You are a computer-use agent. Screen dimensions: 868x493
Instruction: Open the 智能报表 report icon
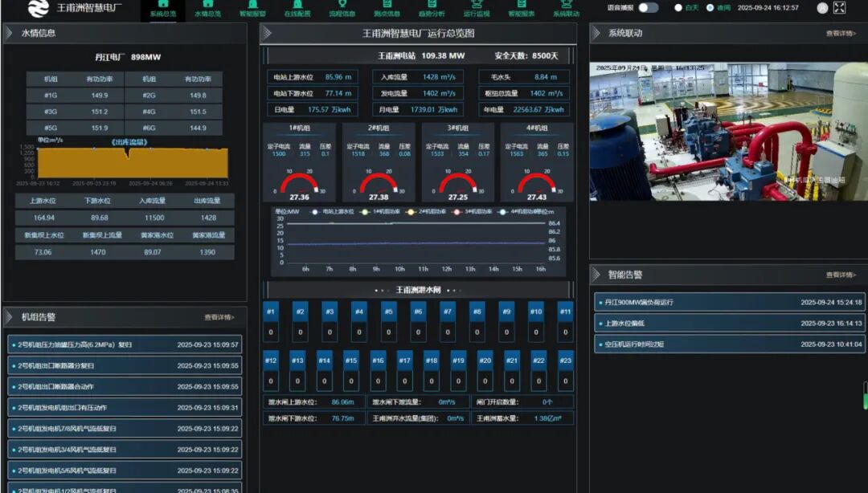[x=521, y=5]
